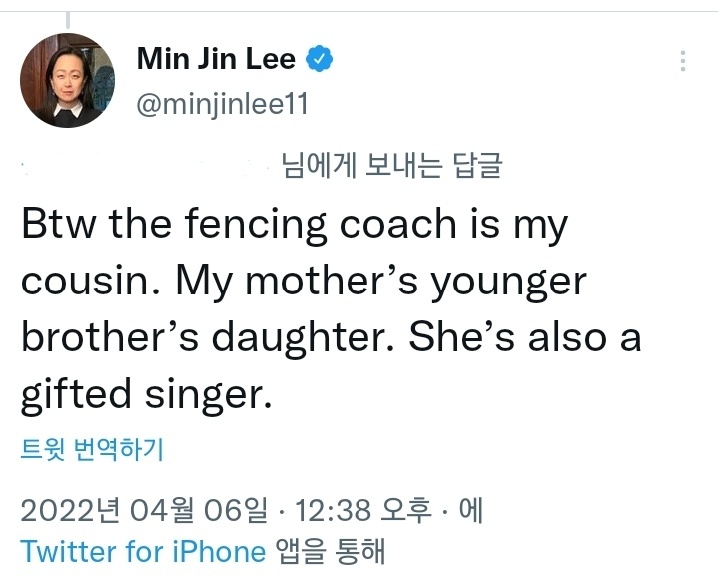718x580 pixels.
Task: Click the phrase "gifted singer."
Action: [x=146, y=396]
